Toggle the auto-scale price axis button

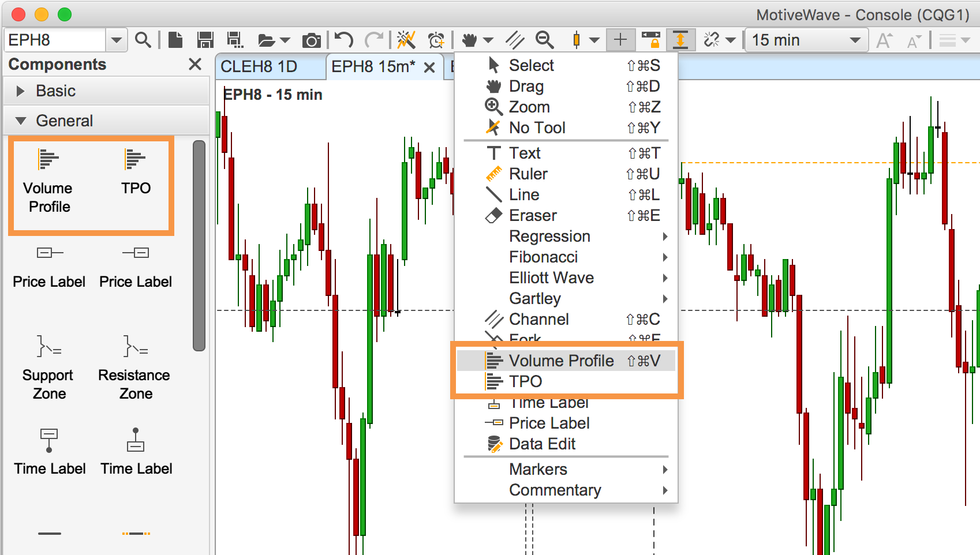pyautogui.click(x=680, y=40)
